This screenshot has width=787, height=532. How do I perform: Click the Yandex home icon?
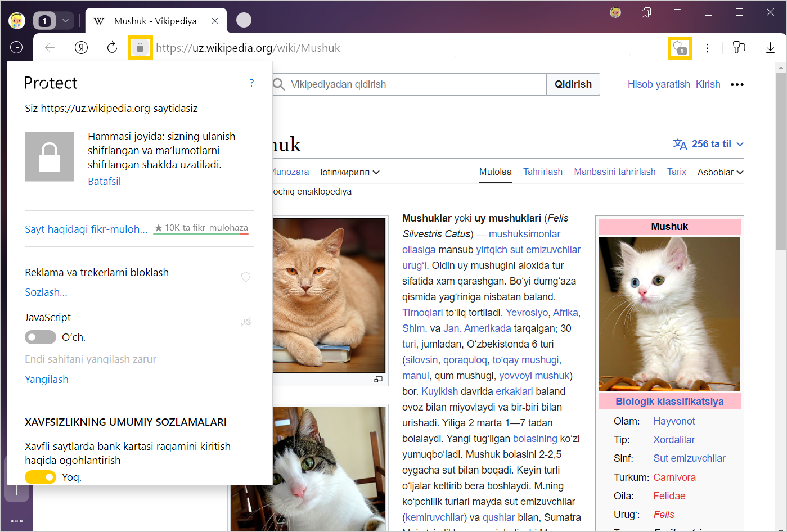[x=82, y=48]
